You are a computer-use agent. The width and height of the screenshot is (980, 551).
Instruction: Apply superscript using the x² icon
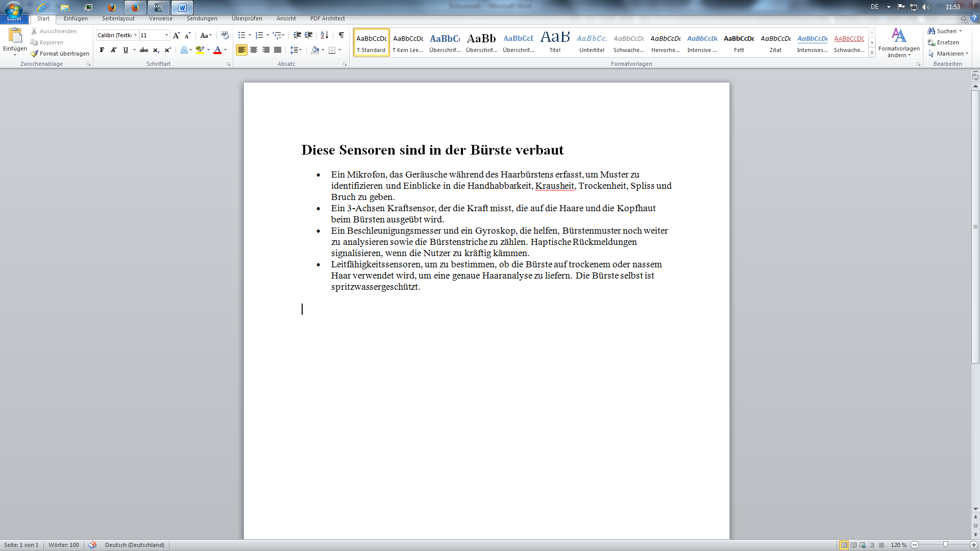pos(167,50)
